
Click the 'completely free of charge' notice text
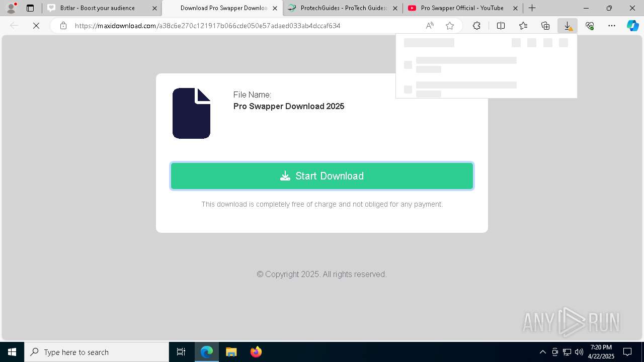(322, 204)
